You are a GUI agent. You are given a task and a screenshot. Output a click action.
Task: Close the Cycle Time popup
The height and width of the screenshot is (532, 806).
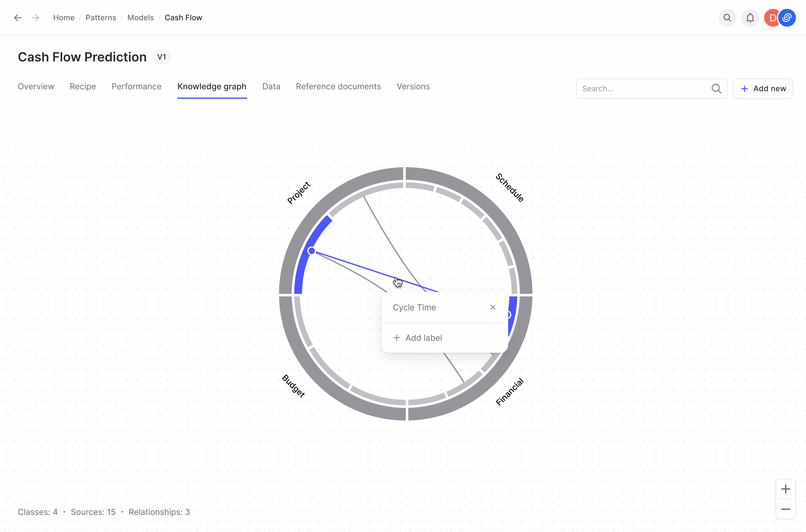pyautogui.click(x=493, y=307)
